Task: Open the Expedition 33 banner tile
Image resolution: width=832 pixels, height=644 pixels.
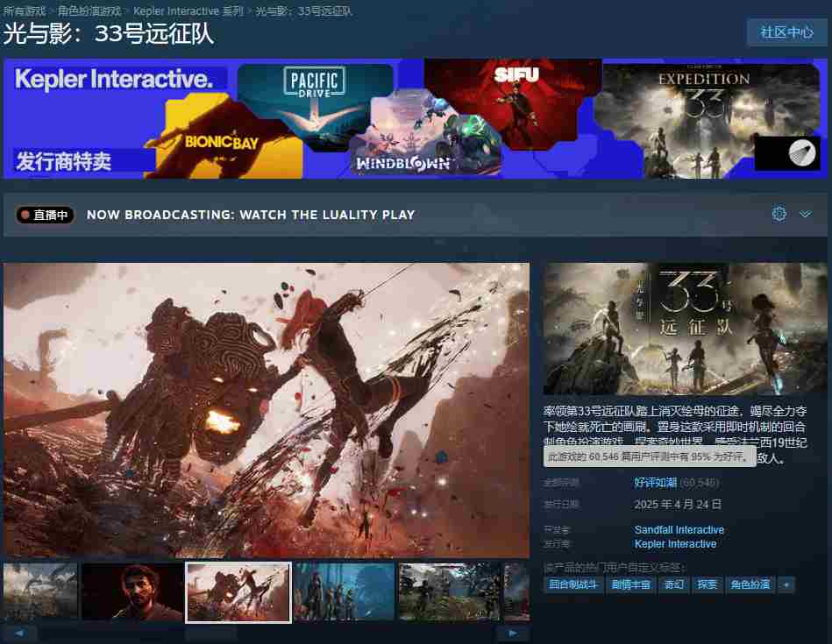Action: (x=706, y=121)
